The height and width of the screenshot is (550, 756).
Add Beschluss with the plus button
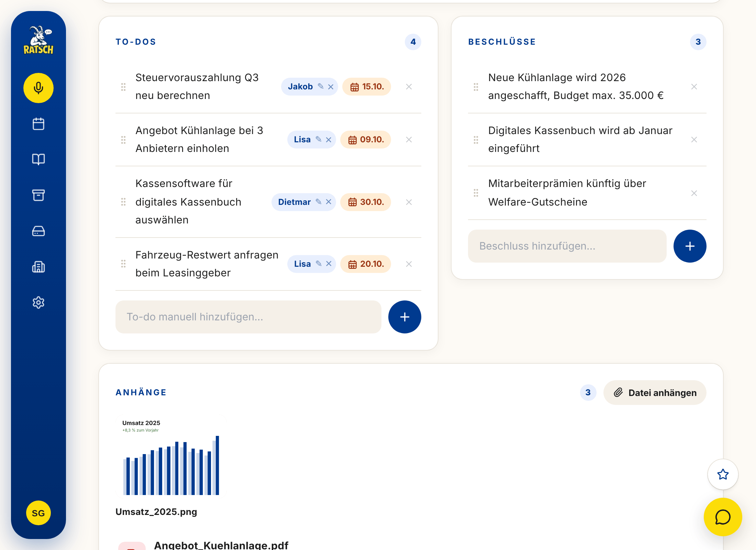coord(690,246)
